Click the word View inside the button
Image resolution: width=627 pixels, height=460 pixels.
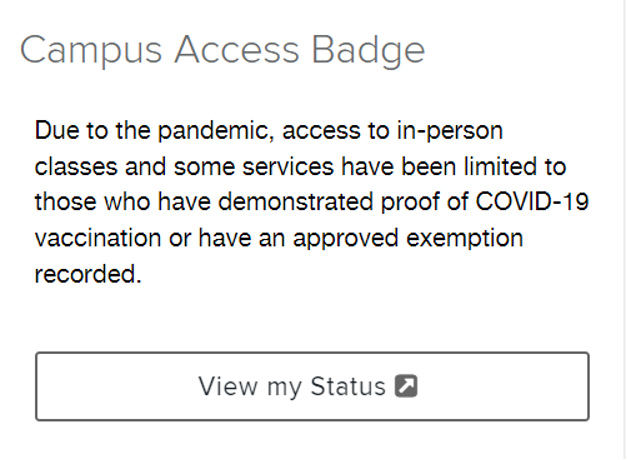[x=228, y=386]
